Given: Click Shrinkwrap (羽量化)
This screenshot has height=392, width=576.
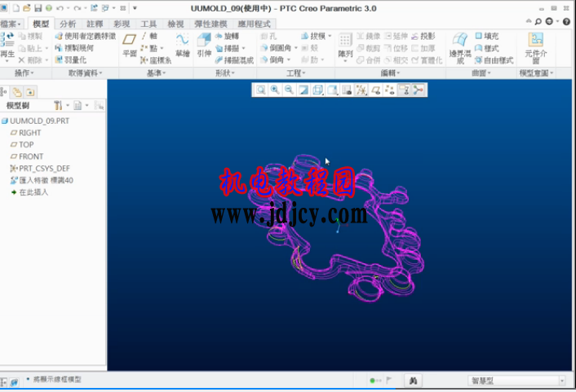Looking at the screenshot, I should [70, 60].
